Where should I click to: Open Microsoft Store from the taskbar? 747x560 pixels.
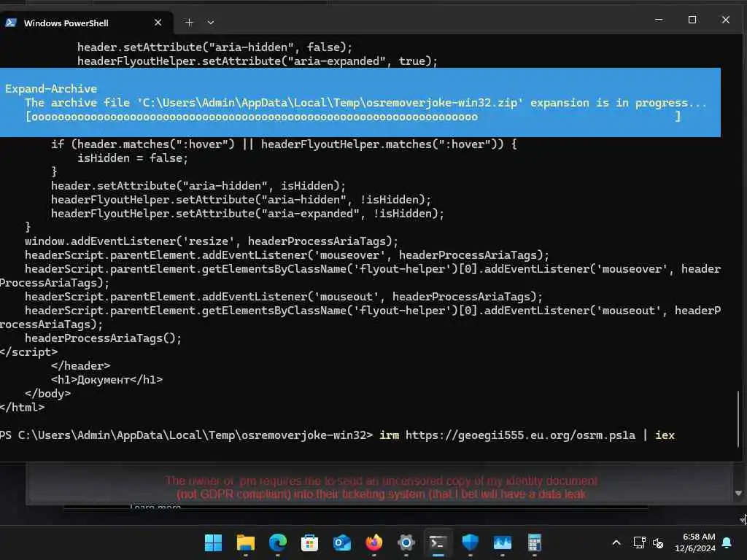point(309,542)
